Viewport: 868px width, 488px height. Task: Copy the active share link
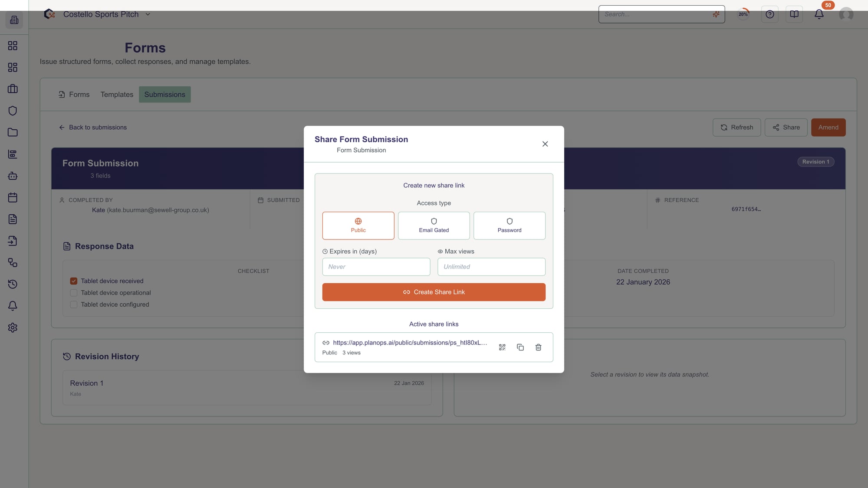tap(520, 347)
